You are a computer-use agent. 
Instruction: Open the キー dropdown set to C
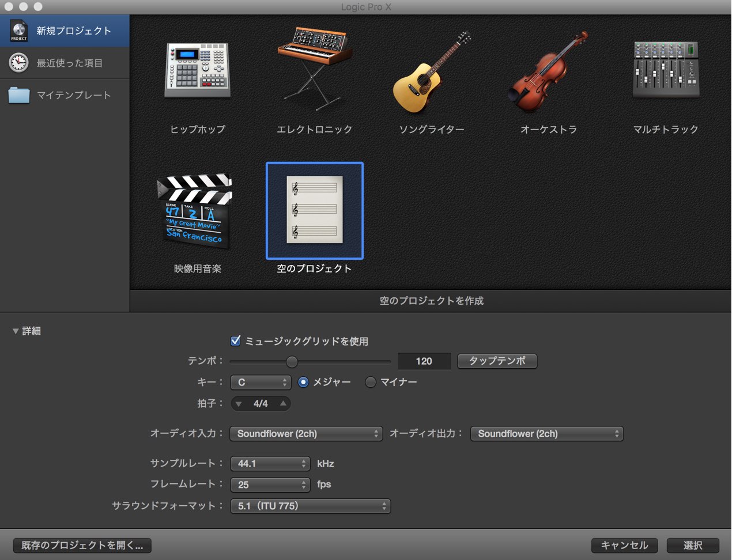tap(261, 383)
